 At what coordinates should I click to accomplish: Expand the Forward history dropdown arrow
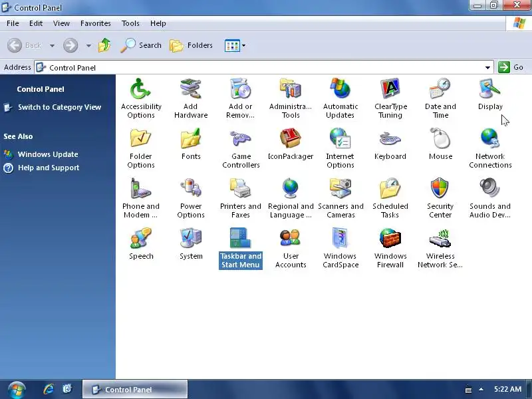tap(88, 45)
